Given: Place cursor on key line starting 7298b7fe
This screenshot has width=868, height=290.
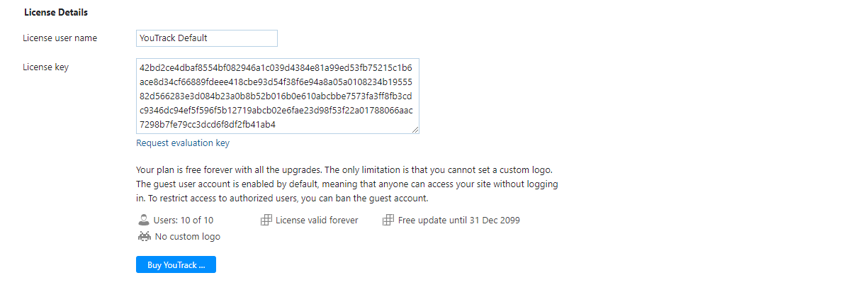Looking at the screenshot, I should pos(208,125).
